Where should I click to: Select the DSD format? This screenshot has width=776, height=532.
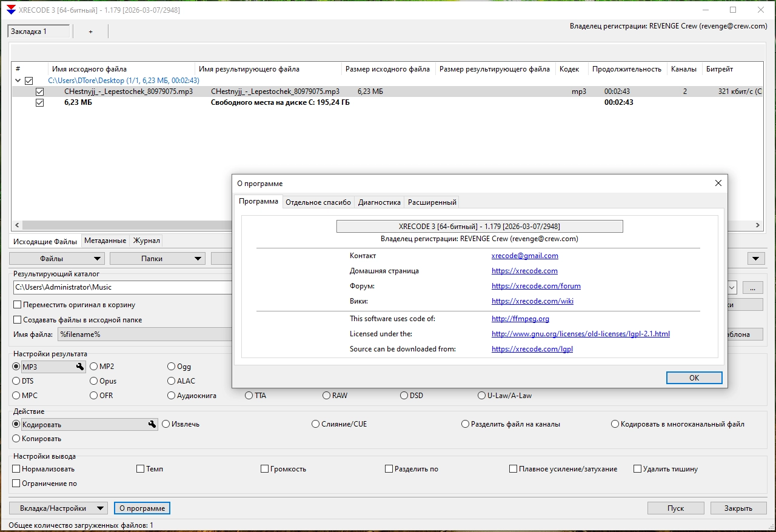coord(404,396)
